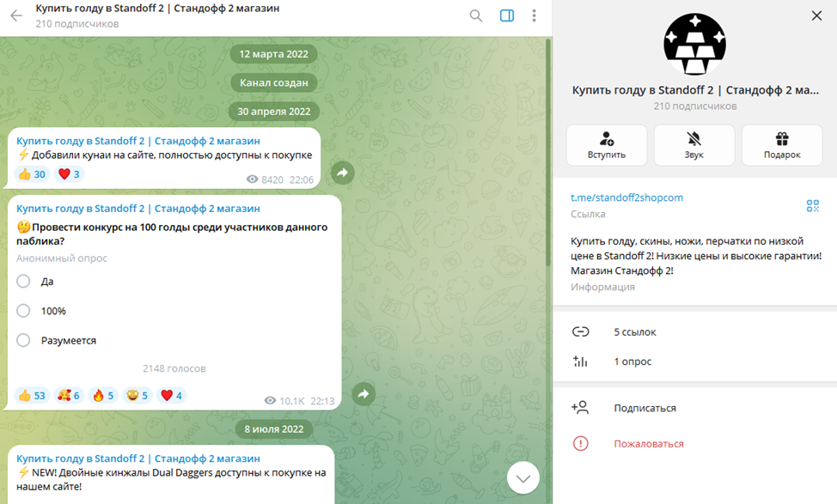
Task: Mute sound with the Звук button
Action: [x=694, y=145]
